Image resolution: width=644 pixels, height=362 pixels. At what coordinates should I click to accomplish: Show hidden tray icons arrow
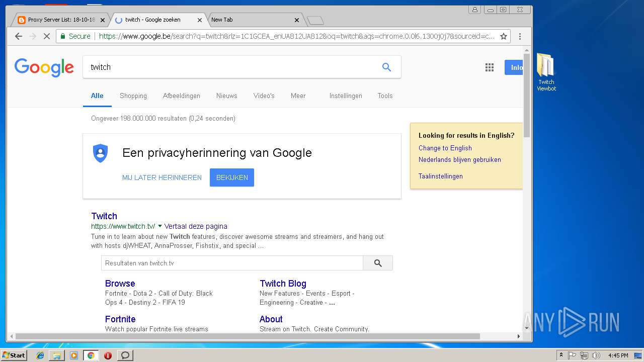click(x=561, y=355)
